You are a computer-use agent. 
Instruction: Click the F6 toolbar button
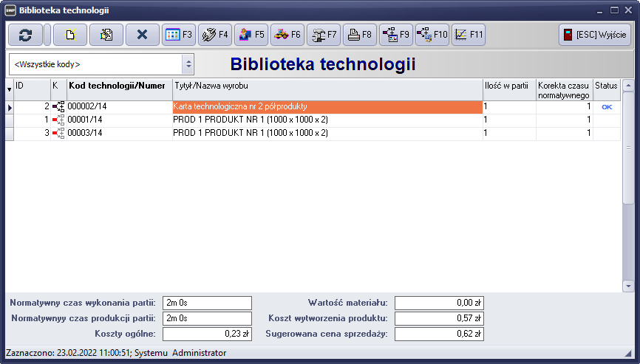(287, 35)
